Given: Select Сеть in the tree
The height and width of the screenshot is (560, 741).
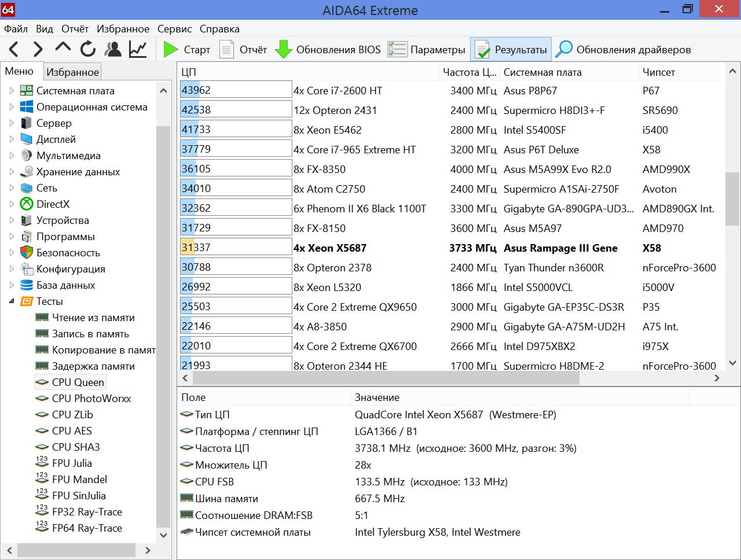Looking at the screenshot, I should 46,188.
